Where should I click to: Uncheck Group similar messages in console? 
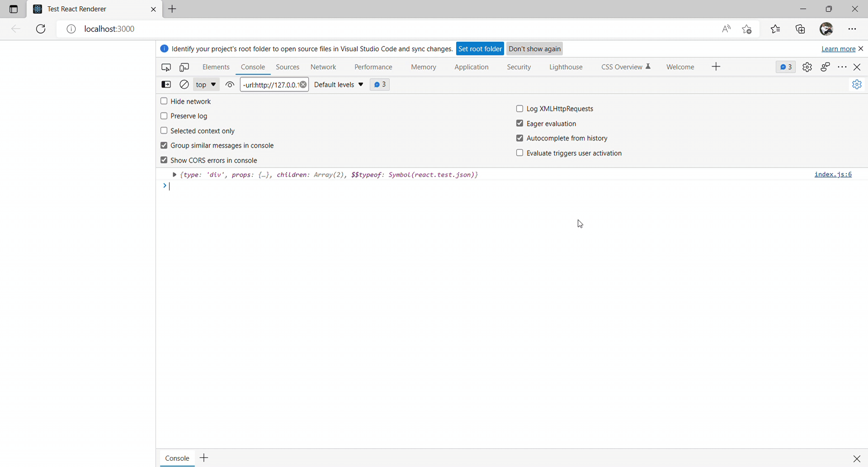pos(164,145)
